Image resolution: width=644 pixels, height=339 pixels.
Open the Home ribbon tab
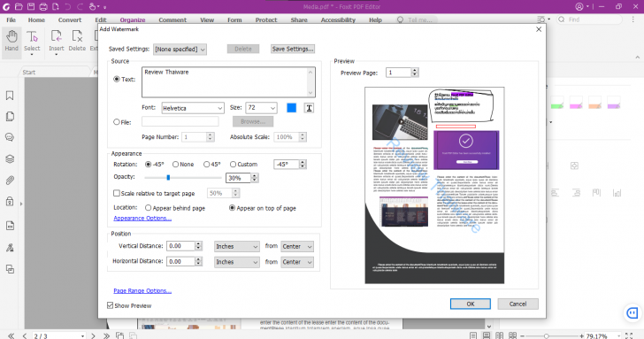coord(36,19)
